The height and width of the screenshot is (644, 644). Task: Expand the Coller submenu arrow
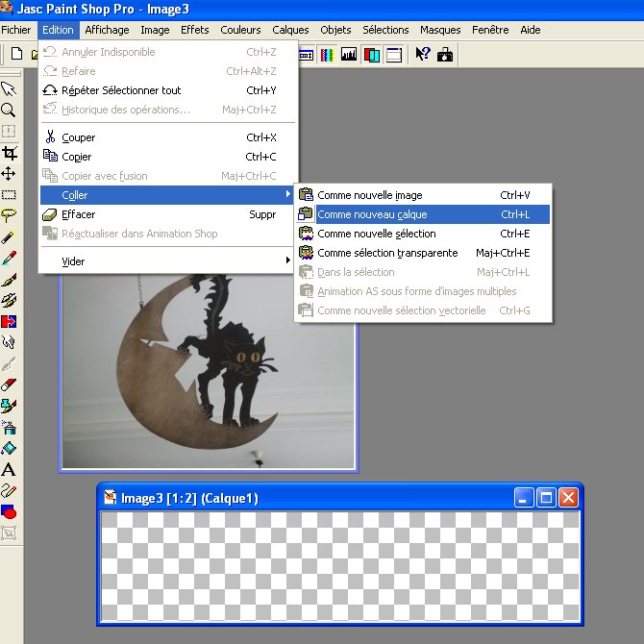[x=288, y=194]
